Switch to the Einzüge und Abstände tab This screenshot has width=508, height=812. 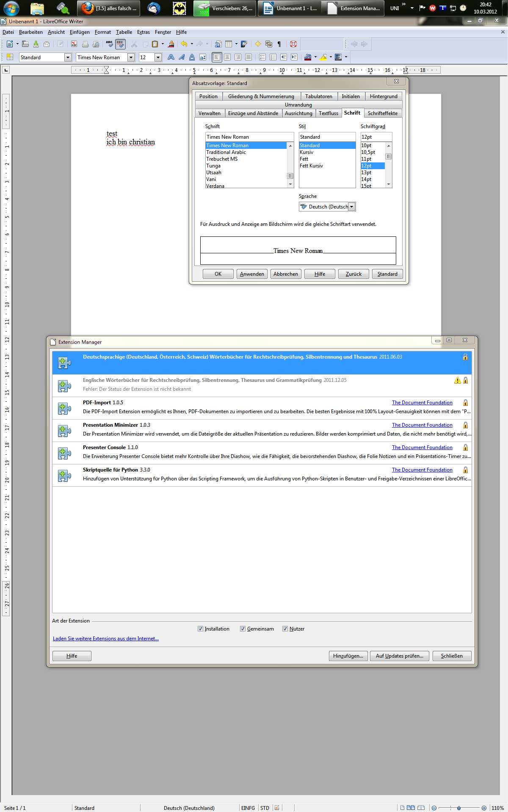coord(253,113)
